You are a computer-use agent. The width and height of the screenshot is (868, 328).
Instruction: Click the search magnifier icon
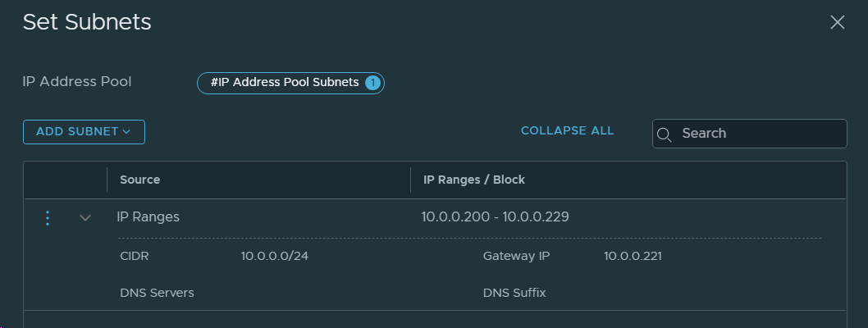[665, 134]
